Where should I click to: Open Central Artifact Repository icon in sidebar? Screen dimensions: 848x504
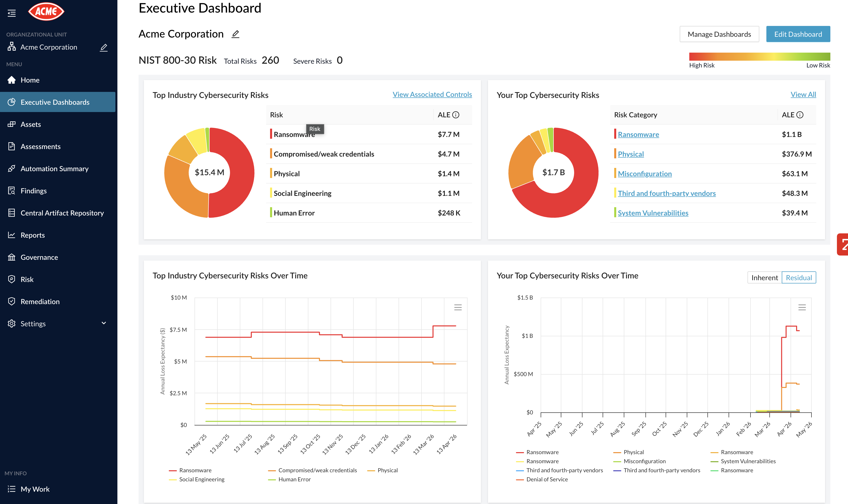point(12,213)
